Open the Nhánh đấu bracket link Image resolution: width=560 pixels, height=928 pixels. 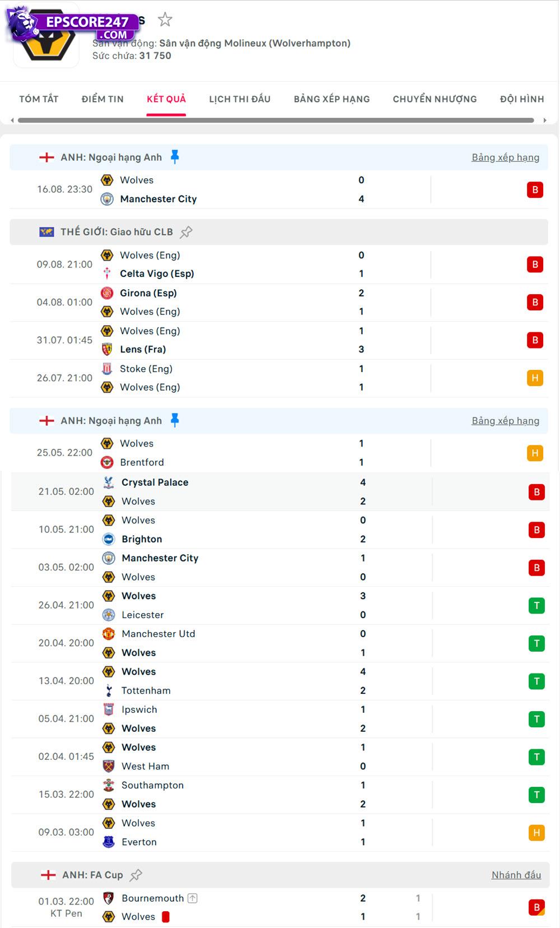(516, 875)
